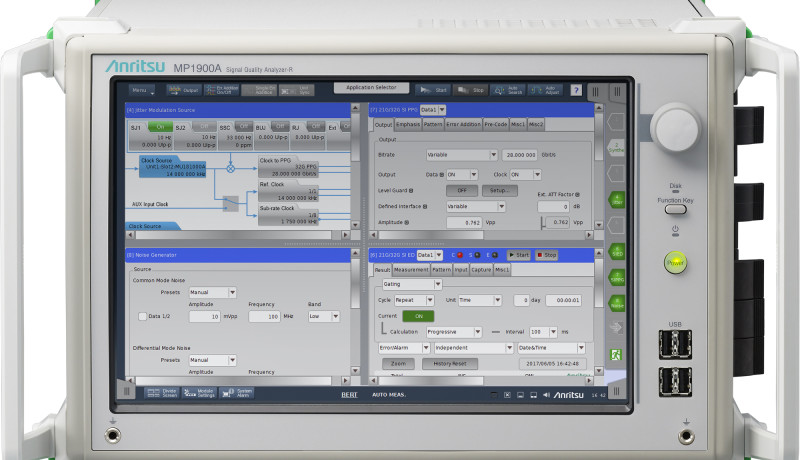Toggle the SJ1 On switch

click(x=160, y=126)
